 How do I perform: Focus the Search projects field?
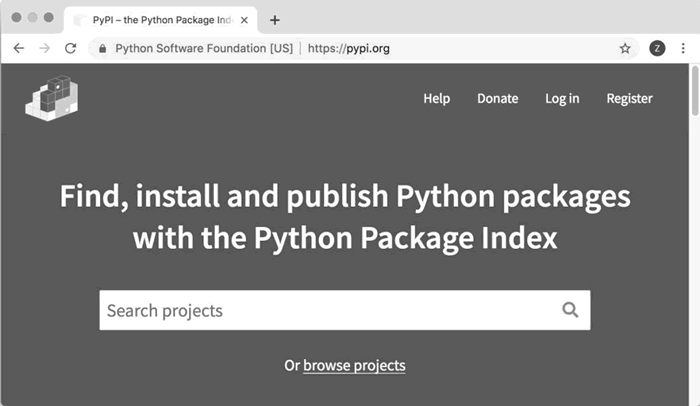pos(320,310)
